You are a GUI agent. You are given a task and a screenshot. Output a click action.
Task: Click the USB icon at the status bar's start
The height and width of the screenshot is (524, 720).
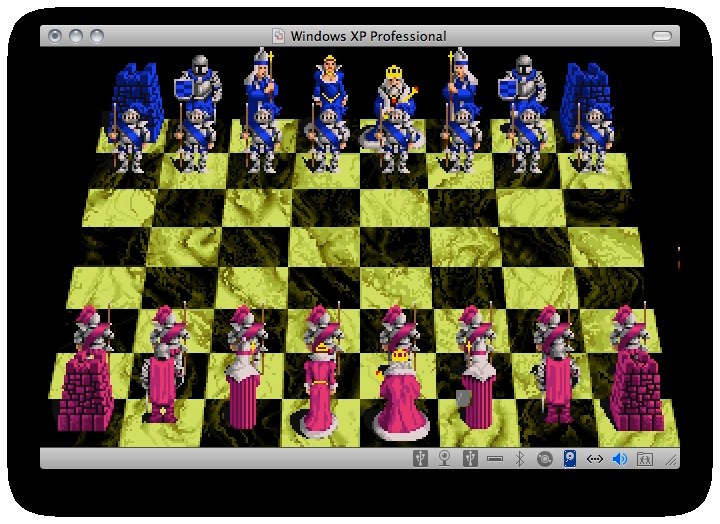[420, 458]
